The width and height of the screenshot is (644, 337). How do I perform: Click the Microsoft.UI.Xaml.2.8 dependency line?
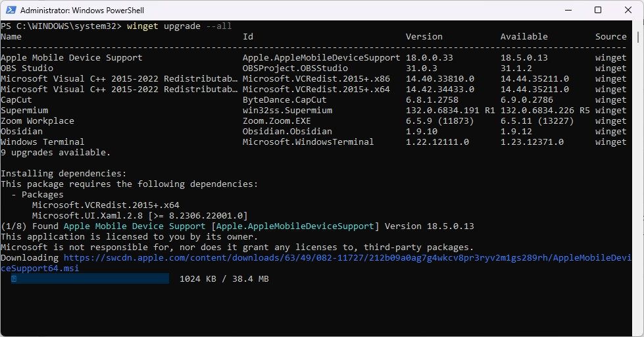pos(139,216)
